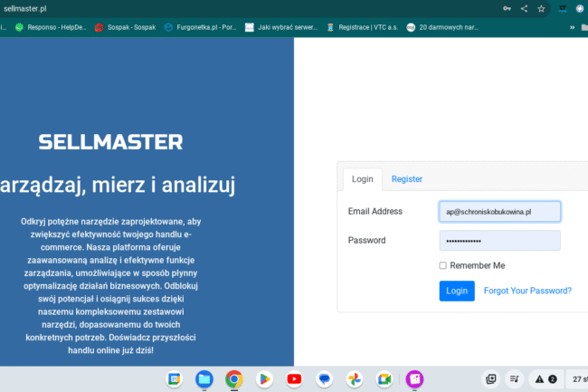Viewport: 588px width, 392px height.
Task: Open the saved passwords key icon
Action: (507, 9)
